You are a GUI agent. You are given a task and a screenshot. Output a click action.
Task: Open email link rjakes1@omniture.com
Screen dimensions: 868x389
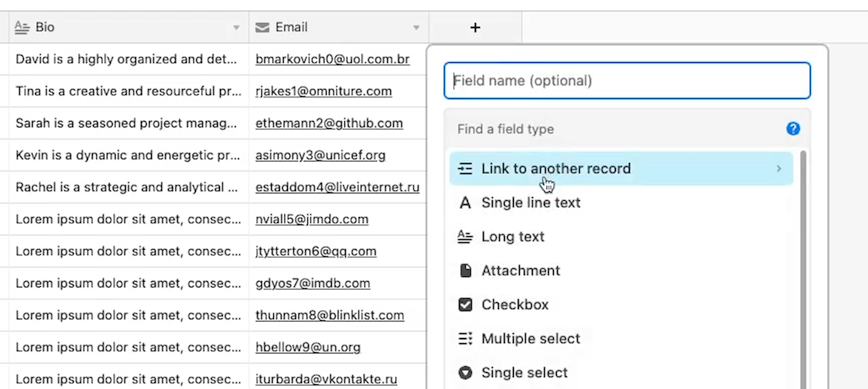point(324,91)
